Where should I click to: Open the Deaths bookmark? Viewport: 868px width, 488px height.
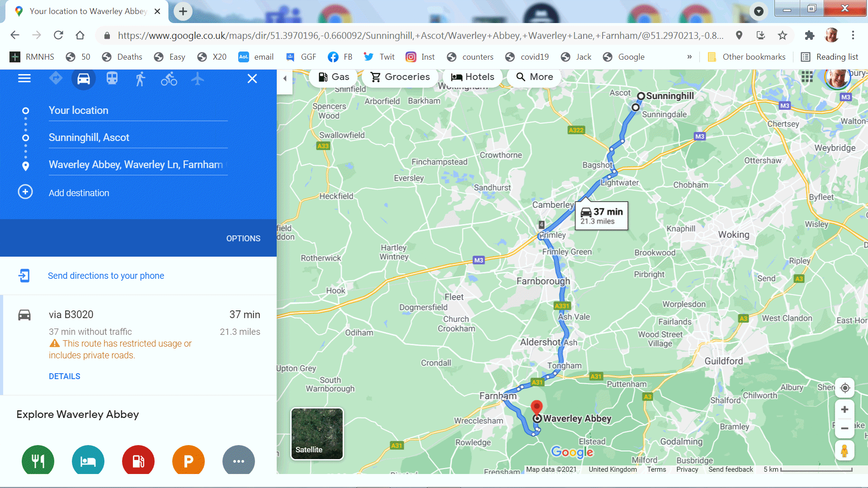pyautogui.click(x=122, y=57)
